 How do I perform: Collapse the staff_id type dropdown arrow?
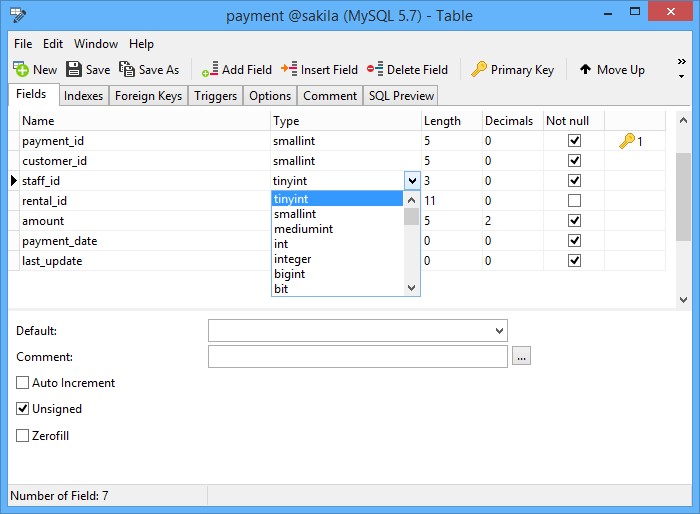412,181
